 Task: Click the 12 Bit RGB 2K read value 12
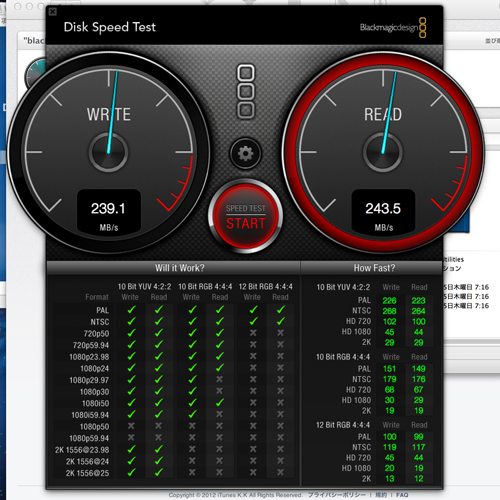click(x=419, y=479)
